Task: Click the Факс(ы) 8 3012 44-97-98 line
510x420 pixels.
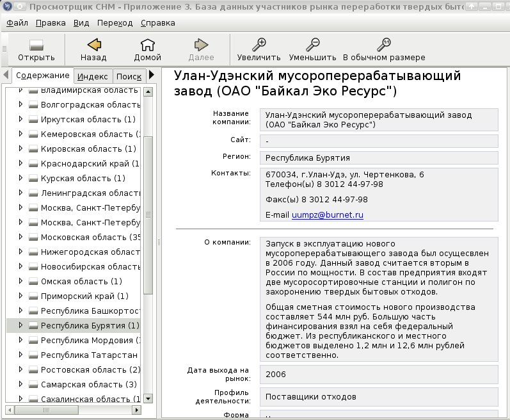Action: pyautogui.click(x=317, y=200)
